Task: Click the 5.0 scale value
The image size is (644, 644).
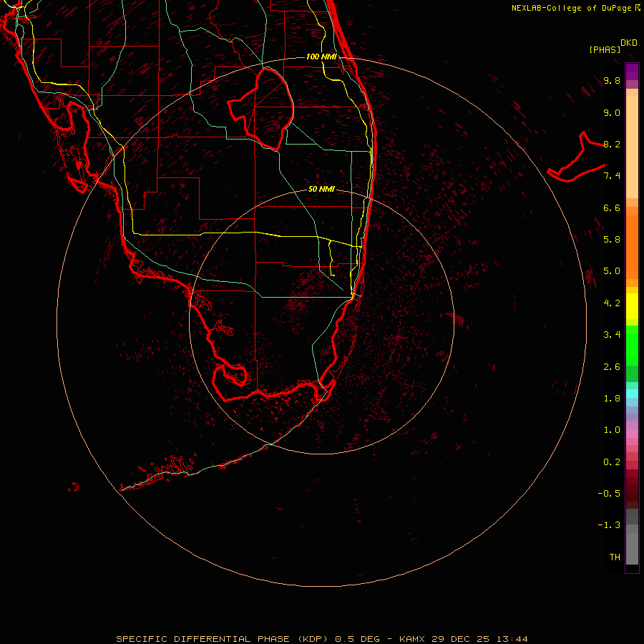Action: pos(612,271)
